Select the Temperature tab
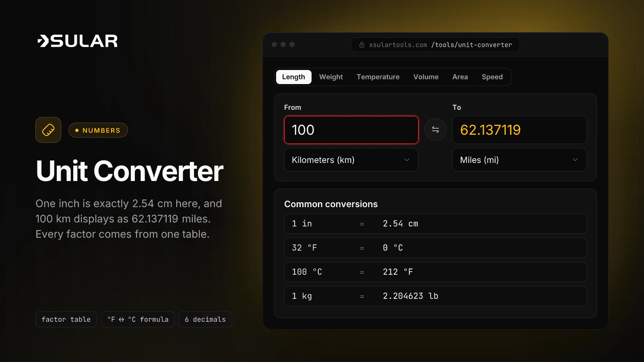 click(x=378, y=77)
